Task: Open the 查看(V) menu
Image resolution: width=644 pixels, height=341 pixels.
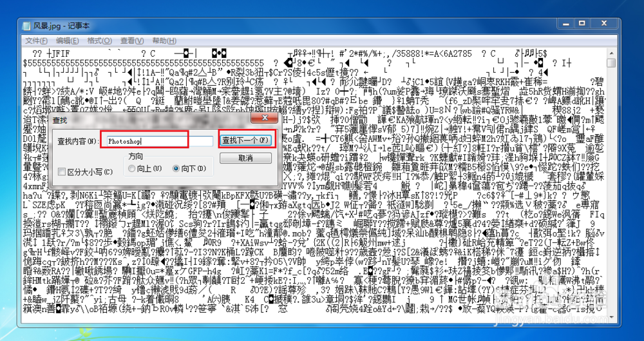Action: point(132,41)
